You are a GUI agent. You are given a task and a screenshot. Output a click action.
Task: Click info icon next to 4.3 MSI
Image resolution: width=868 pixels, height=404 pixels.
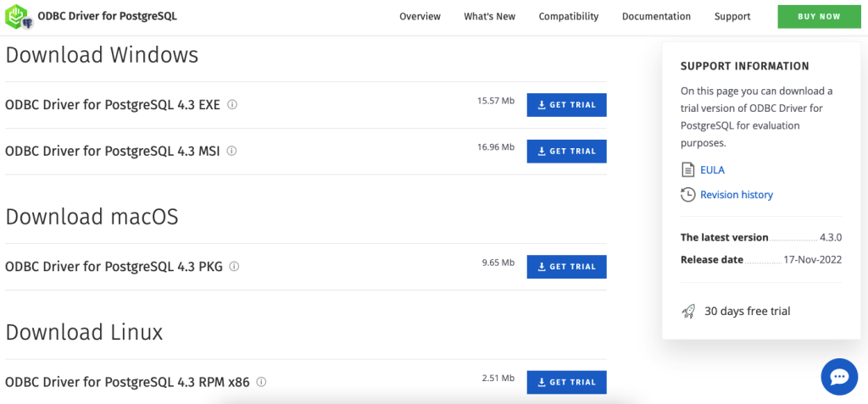[232, 151]
